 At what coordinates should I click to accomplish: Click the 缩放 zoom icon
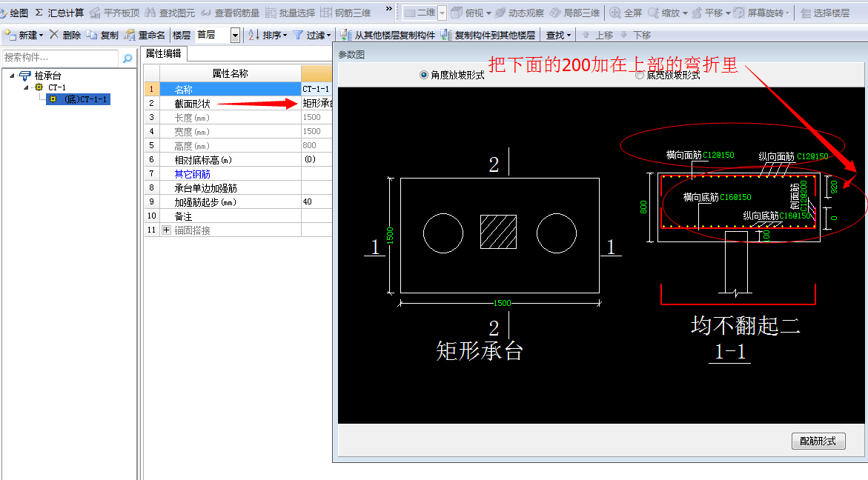click(x=654, y=13)
